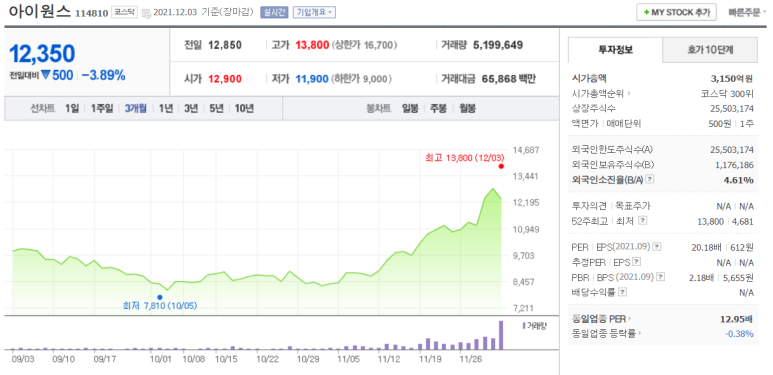Screen dimensions: 773x375
Task: Open the 동일업종 PER link
Action: pyautogui.click(x=601, y=318)
